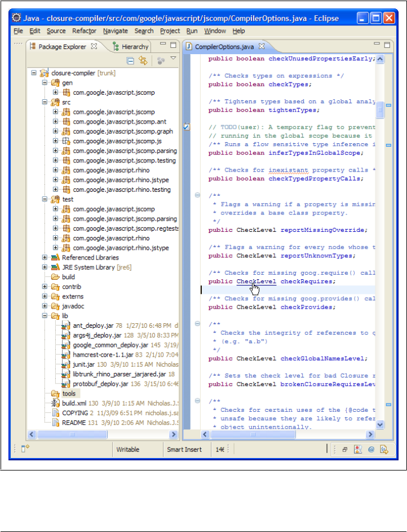The height and width of the screenshot is (532, 407).
Task: Click the editor vertical scrollbar down arrow
Action: (x=380, y=424)
